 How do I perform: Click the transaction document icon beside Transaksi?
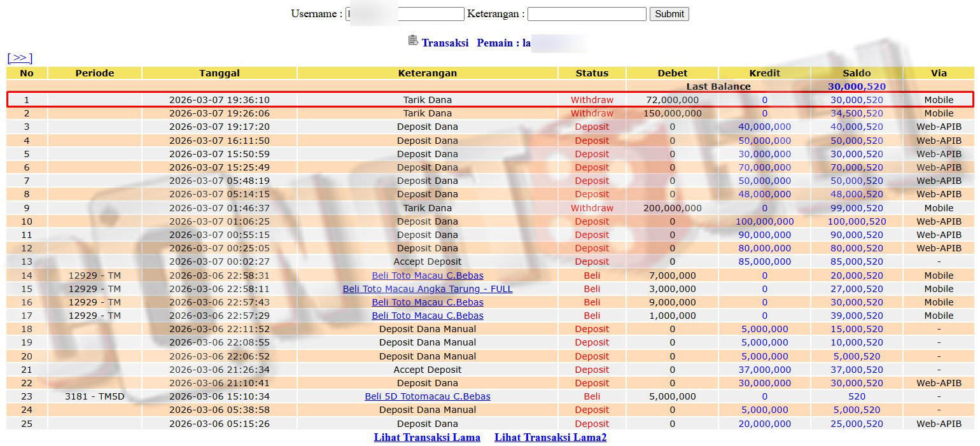click(x=413, y=41)
